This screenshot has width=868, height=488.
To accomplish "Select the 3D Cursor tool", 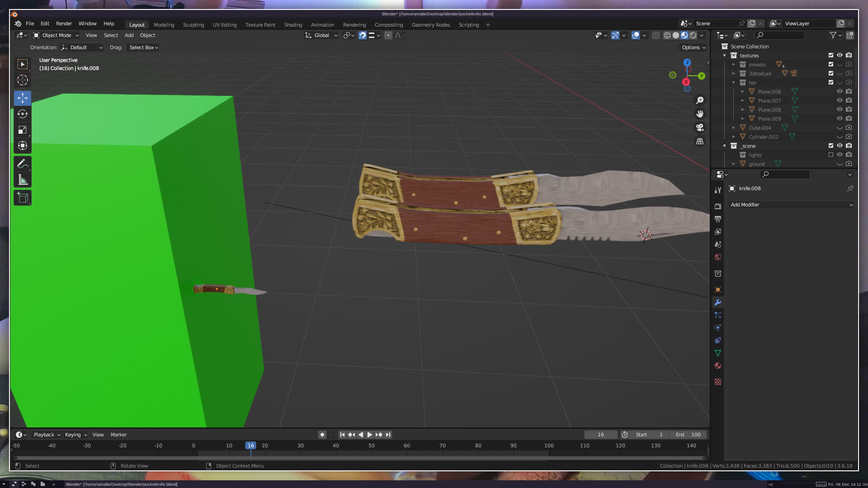I will click(23, 80).
